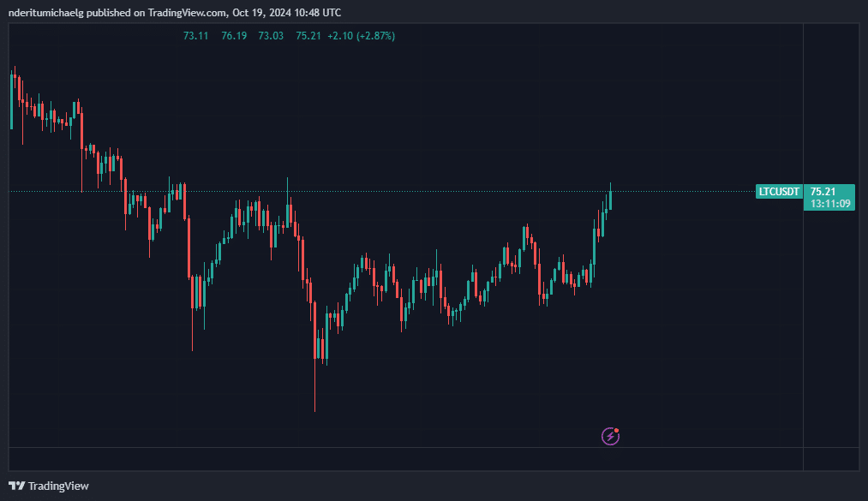Click the LTCUSDT symbol label
Viewport: 868px width, 501px height.
click(x=779, y=191)
